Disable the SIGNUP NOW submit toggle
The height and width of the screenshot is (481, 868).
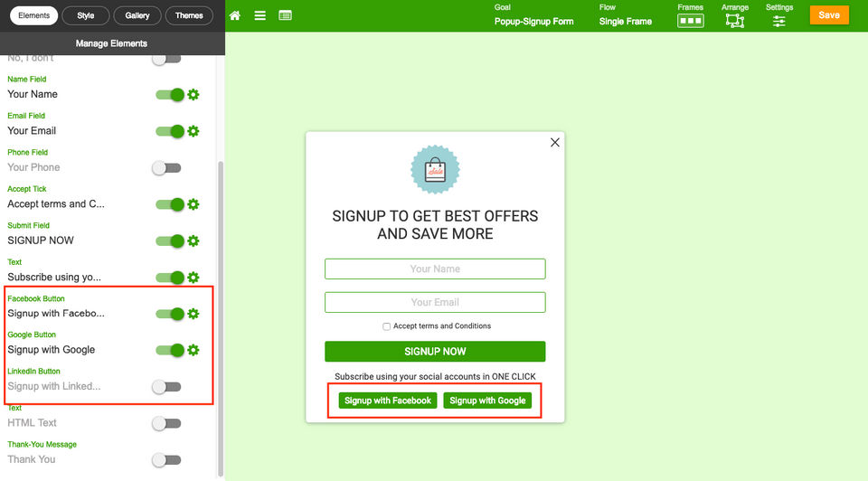point(169,240)
